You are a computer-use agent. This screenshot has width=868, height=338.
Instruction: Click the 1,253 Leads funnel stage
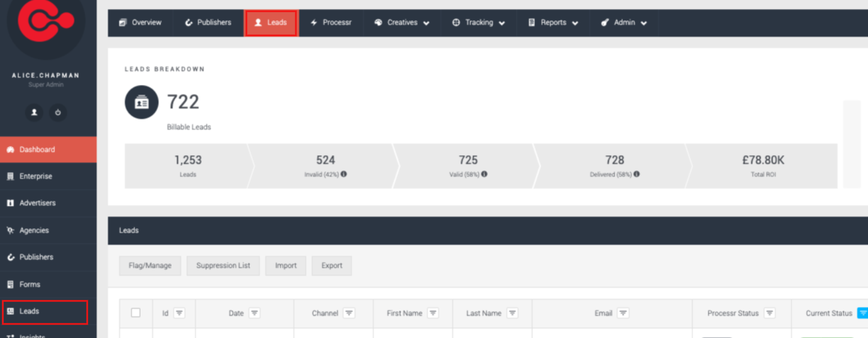point(188,166)
